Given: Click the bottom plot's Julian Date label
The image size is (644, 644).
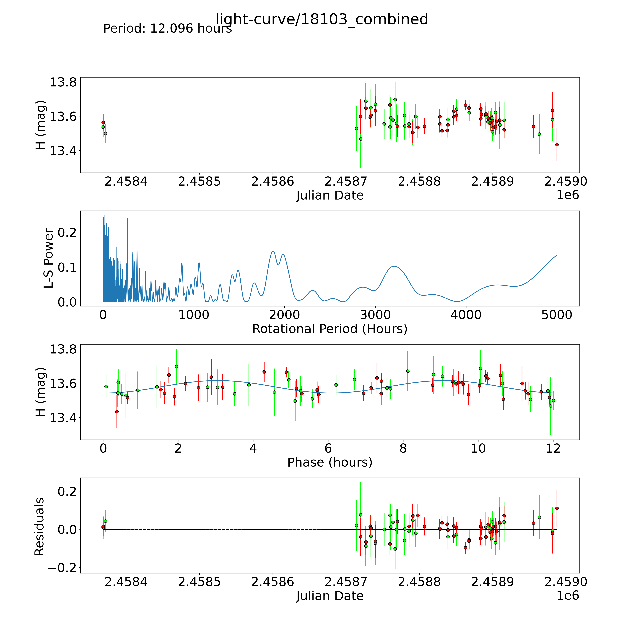Looking at the screenshot, I should (330, 596).
